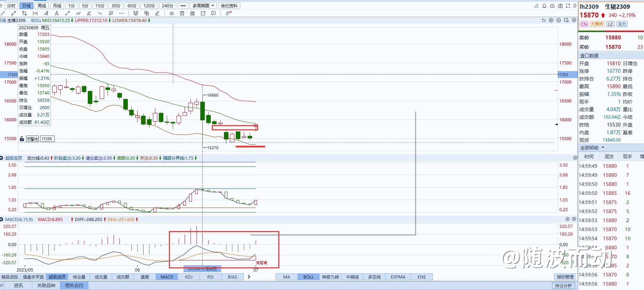This screenshot has width=644, height=290.
Task: Select the line segment drawing tool
Action: coord(14,13)
